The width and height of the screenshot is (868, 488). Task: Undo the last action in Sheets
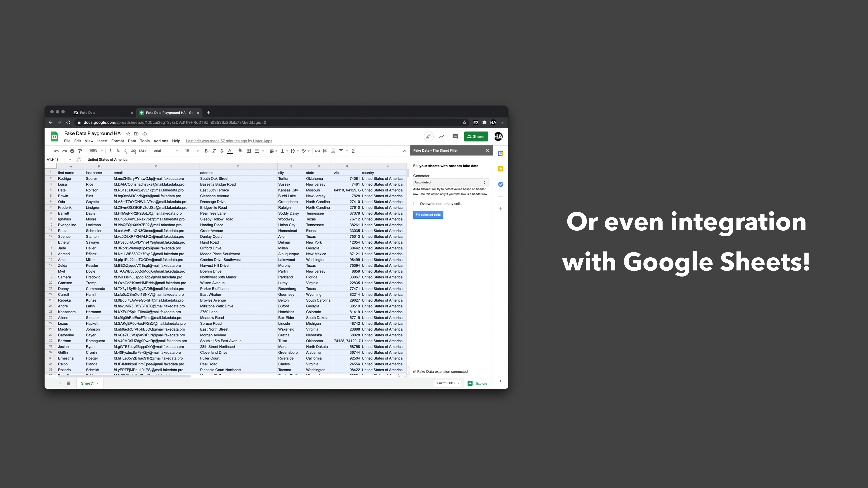tap(56, 151)
